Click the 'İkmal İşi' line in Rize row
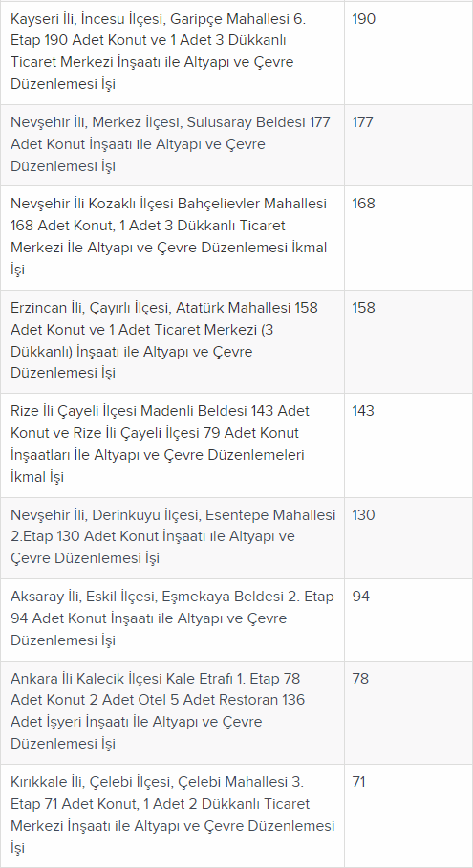The image size is (473, 868). 37,477
